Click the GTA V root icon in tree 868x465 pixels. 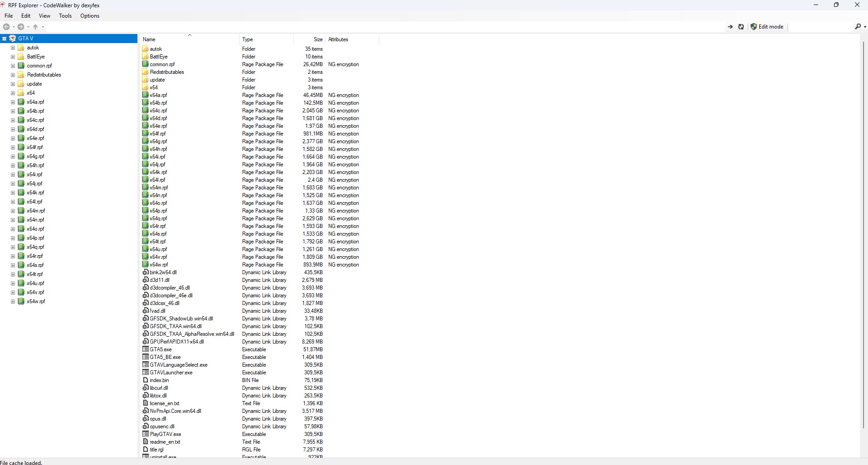pyautogui.click(x=13, y=39)
